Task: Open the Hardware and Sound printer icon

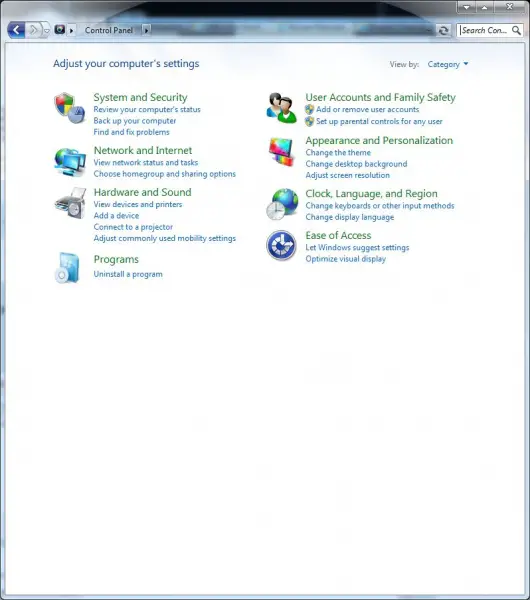Action: [x=70, y=203]
